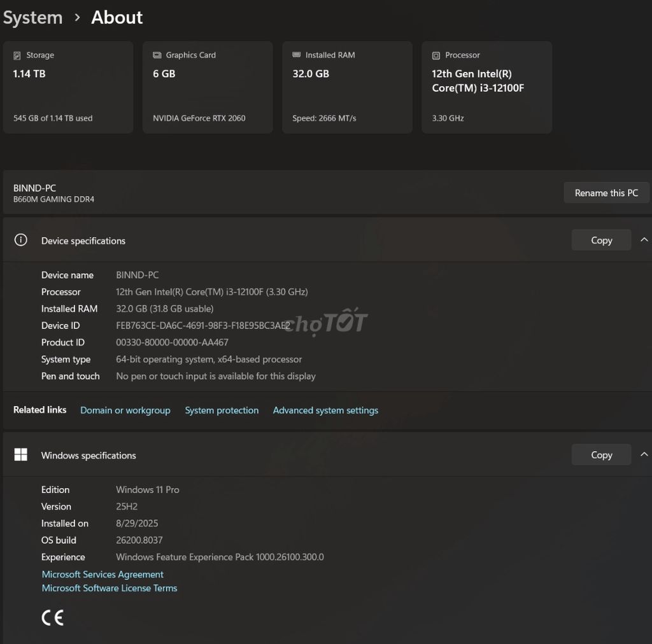
Task: Click the Device specifications info icon
Action: [21, 240]
